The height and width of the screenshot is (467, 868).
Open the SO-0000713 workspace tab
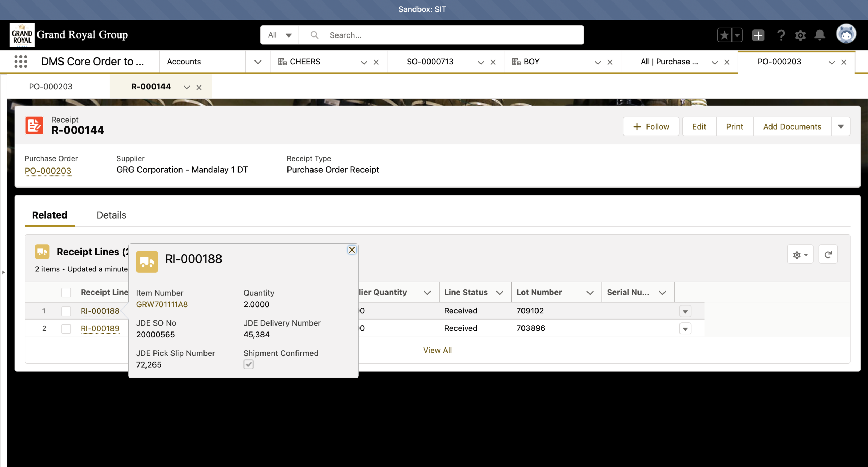pyautogui.click(x=430, y=62)
